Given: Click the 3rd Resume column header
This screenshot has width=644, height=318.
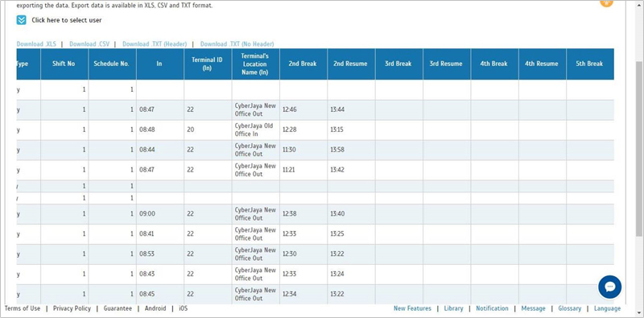Looking at the screenshot, I should click(447, 64).
